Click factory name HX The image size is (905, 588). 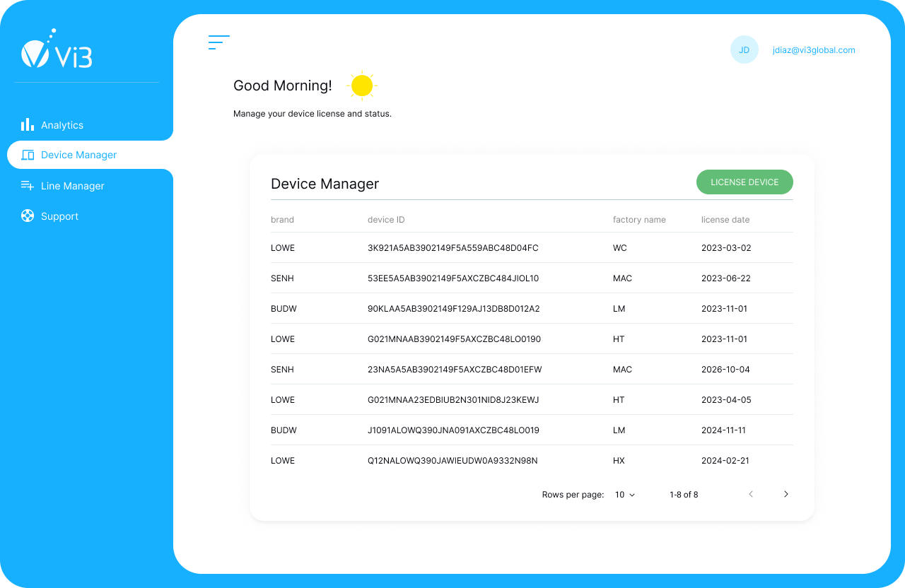pyautogui.click(x=619, y=461)
